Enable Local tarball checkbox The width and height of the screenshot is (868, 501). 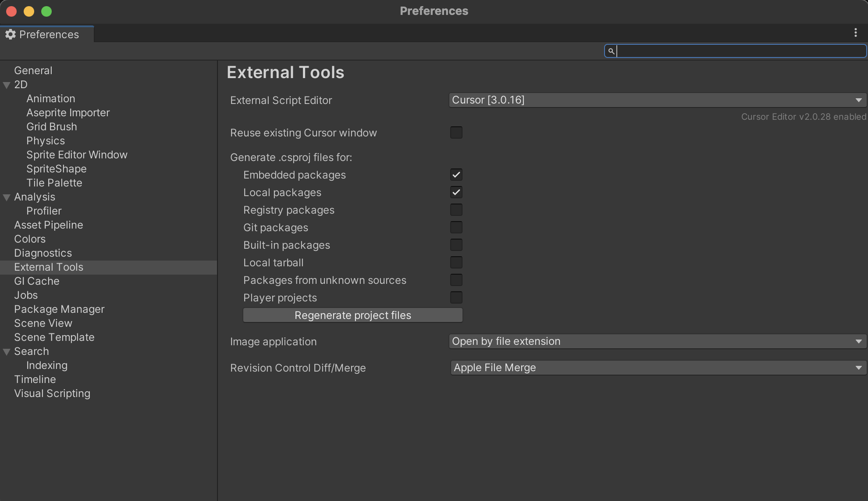pos(456,262)
